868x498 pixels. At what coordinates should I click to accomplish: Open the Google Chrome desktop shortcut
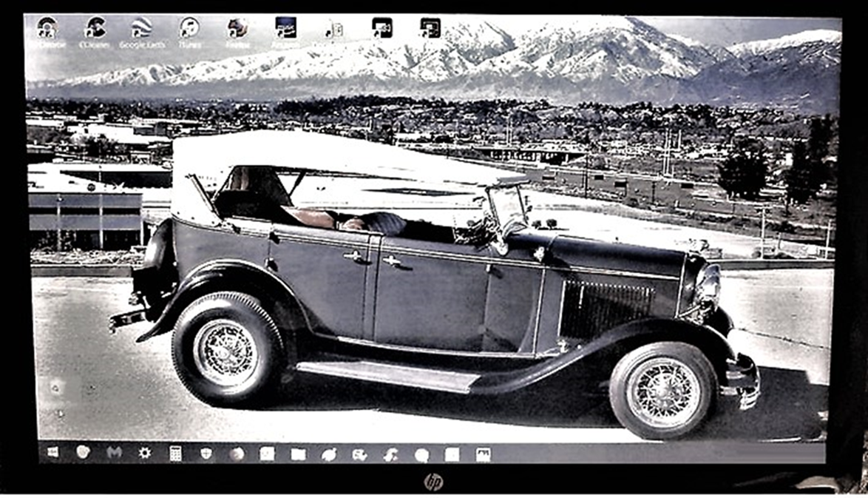(x=47, y=29)
